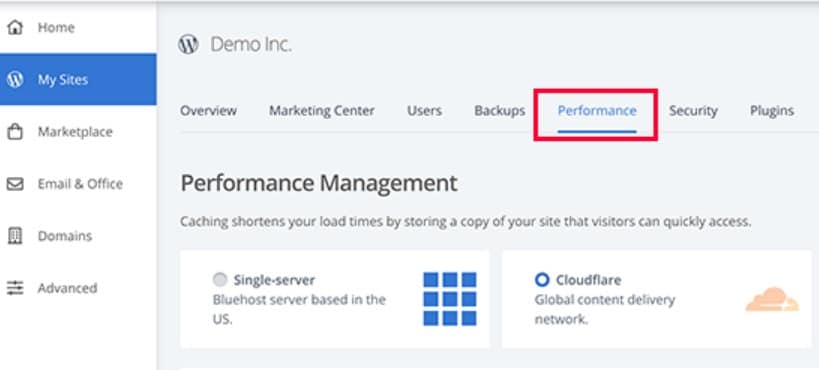Open My Sites in the sidebar
819x370 pixels.
(x=78, y=79)
